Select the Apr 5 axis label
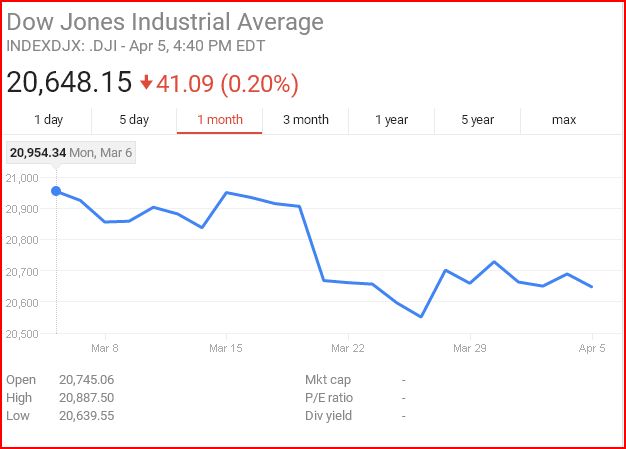Image resolution: width=626 pixels, height=449 pixels. [592, 348]
